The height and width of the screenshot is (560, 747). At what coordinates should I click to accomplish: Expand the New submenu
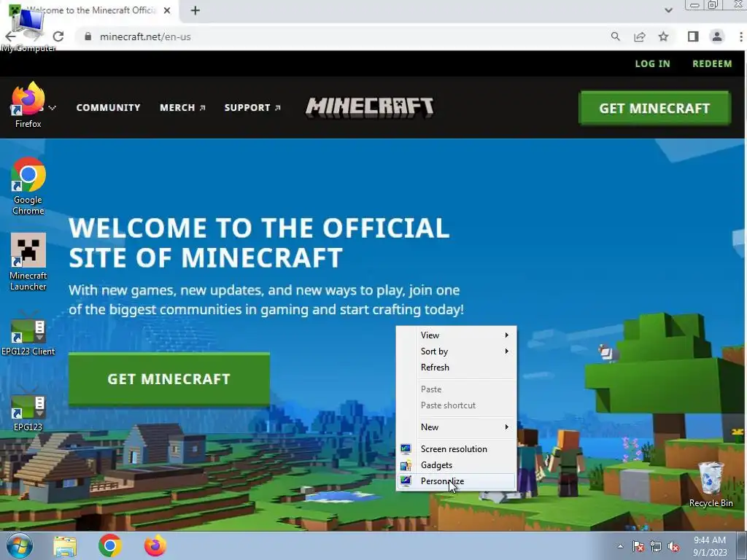(457, 427)
